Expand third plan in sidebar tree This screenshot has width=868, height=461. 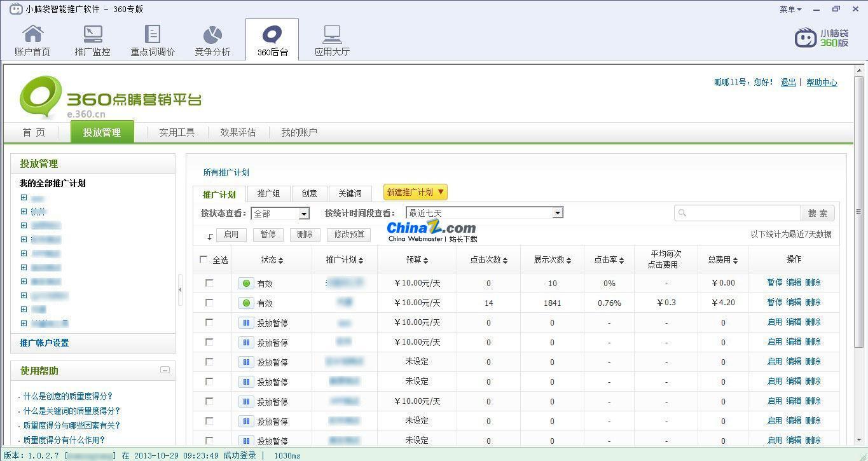tap(24, 226)
